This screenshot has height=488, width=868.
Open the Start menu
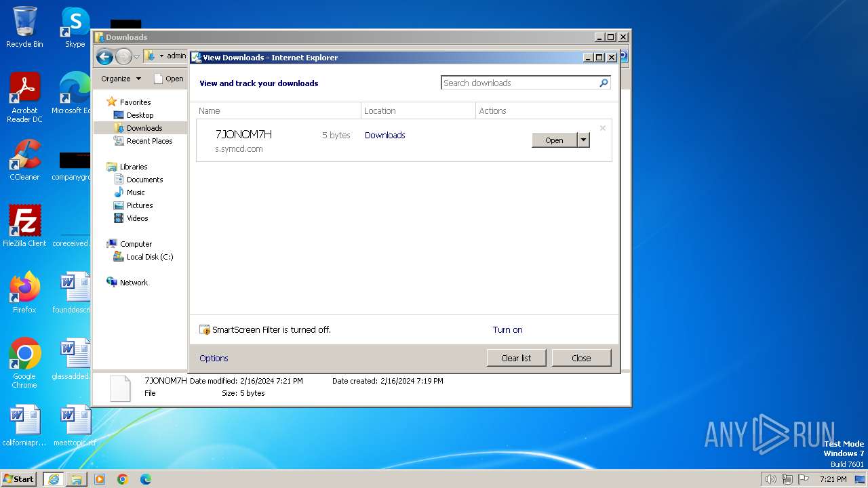coord(19,479)
